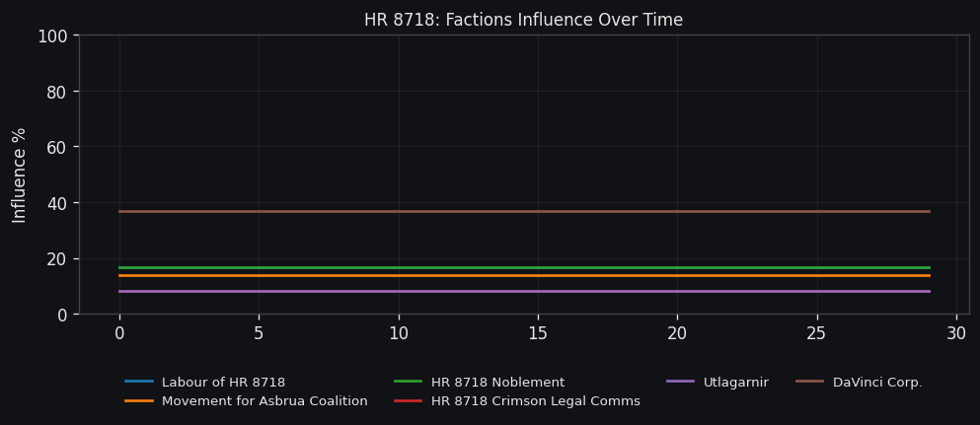Click the Utlagarnir purple legend line marker
This screenshot has width=980, height=425.
click(680, 383)
